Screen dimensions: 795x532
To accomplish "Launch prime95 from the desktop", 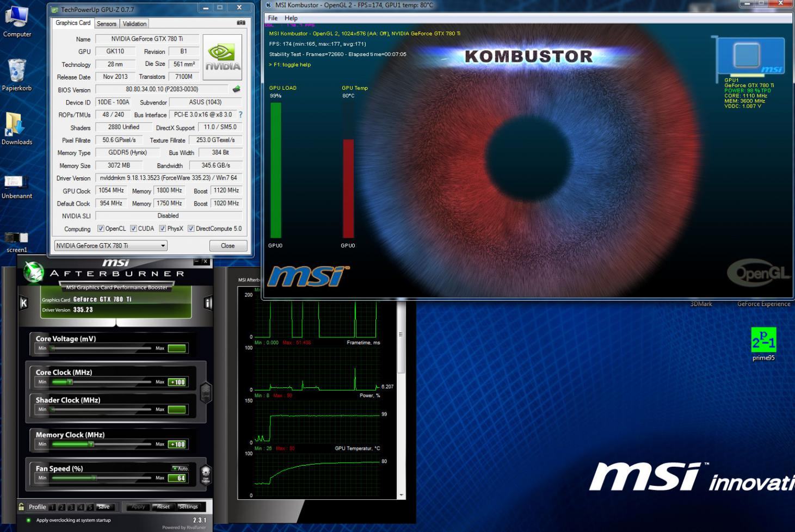I will pos(763,339).
